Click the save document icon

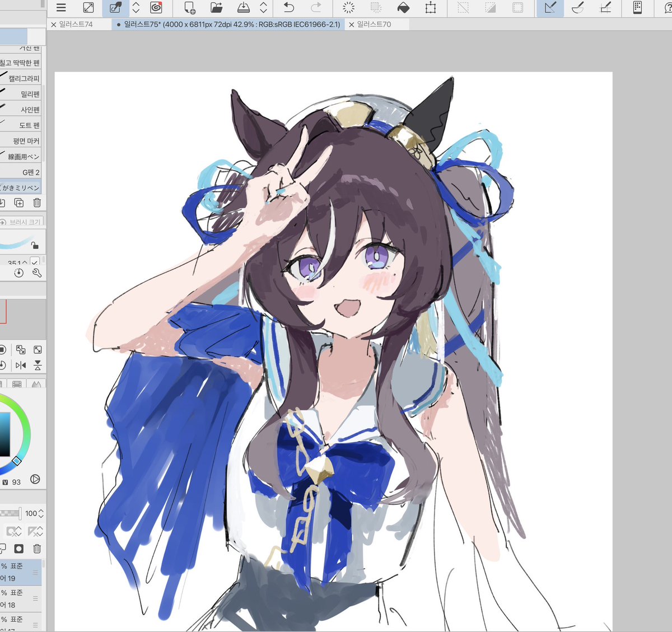[244, 8]
